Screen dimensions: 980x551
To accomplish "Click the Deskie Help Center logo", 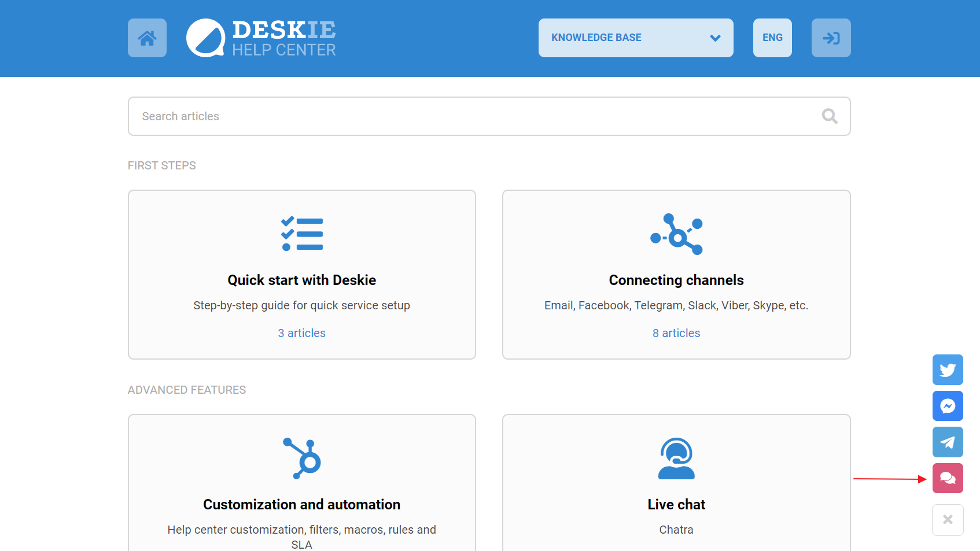I will [261, 38].
